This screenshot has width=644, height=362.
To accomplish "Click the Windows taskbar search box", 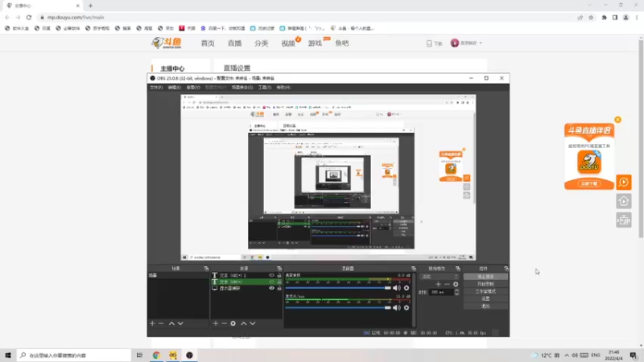I will click(74, 355).
